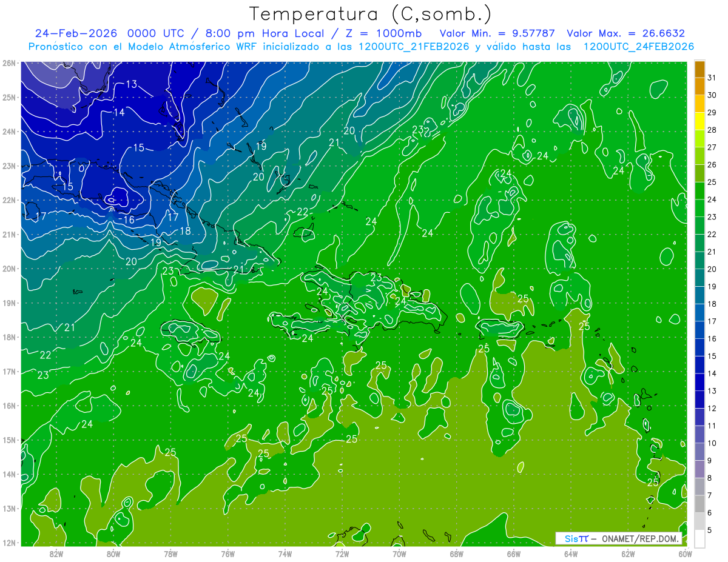Image resolution: width=728 pixels, height=562 pixels.
Task: Click the color bar's 27 label
Action: [712, 147]
